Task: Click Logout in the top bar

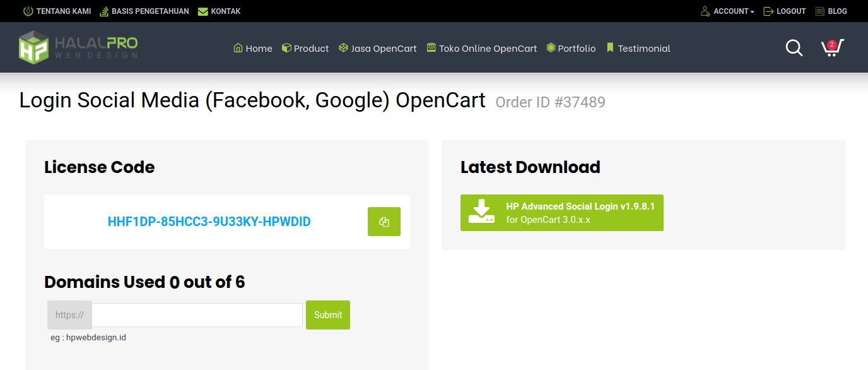Action: tap(785, 11)
